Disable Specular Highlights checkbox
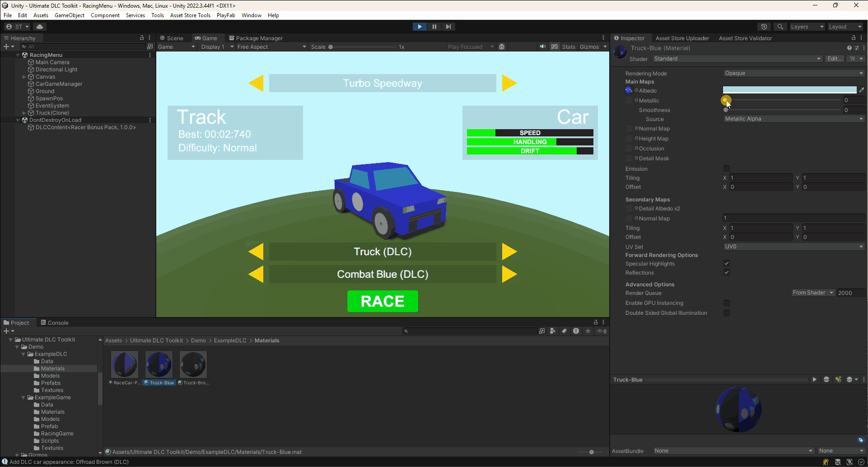868x467 pixels. pos(726,264)
